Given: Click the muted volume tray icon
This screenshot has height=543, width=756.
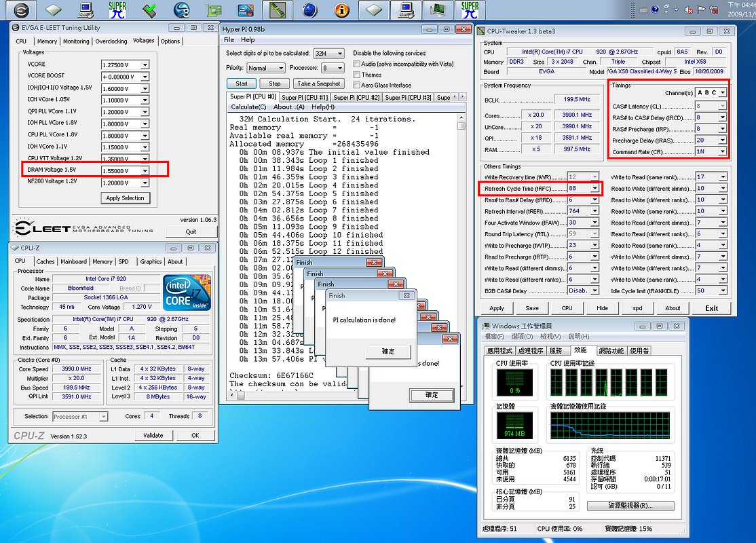Looking at the screenshot, I should (689, 9).
